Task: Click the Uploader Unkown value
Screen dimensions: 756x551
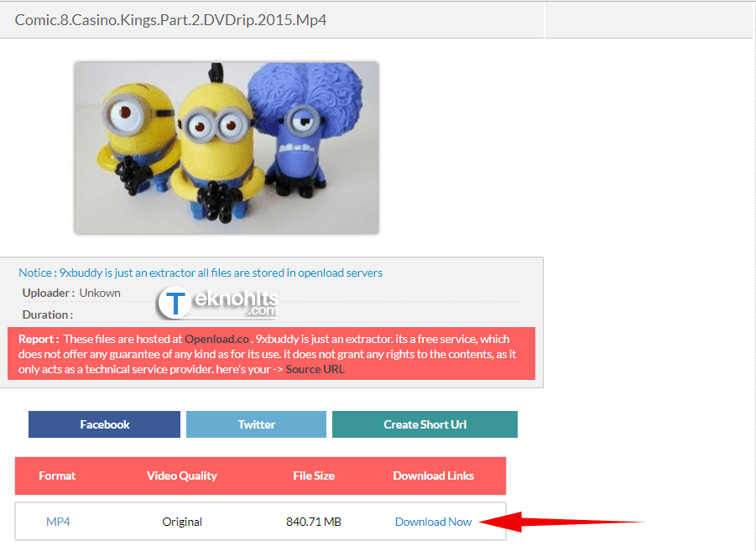Action: pyautogui.click(x=100, y=293)
